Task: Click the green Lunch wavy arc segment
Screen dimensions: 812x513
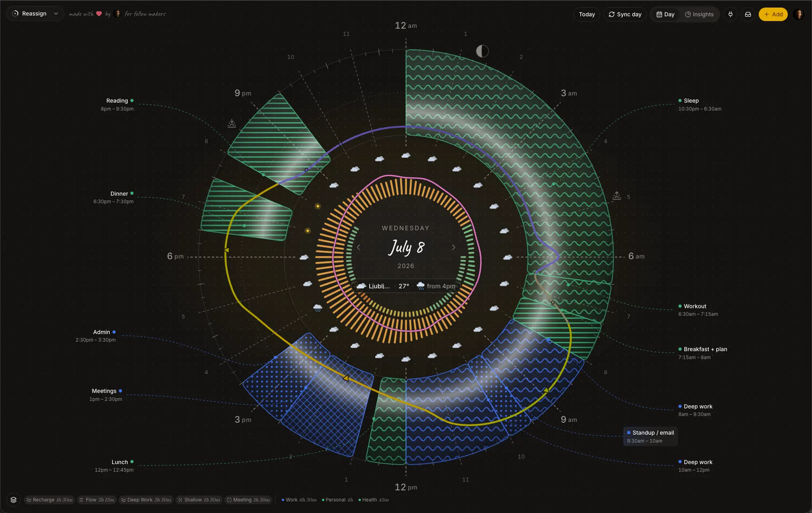Action: 387,422
